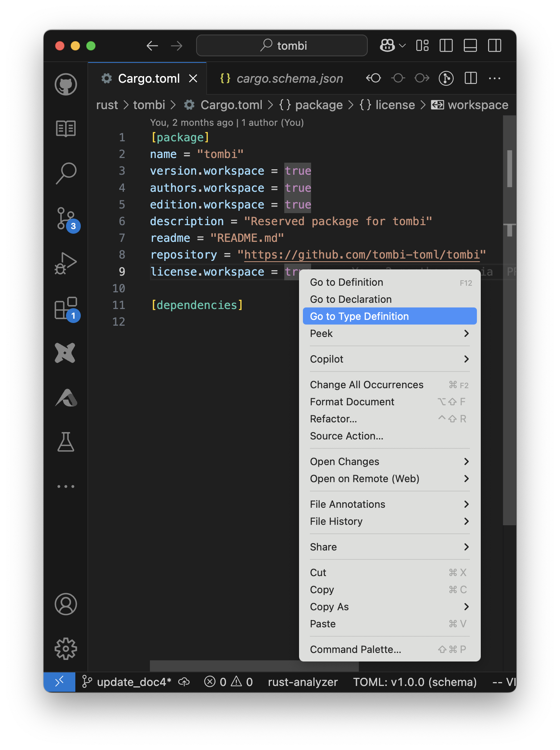Expand the Open Changes submenu
This screenshot has width=560, height=750.
(x=390, y=462)
